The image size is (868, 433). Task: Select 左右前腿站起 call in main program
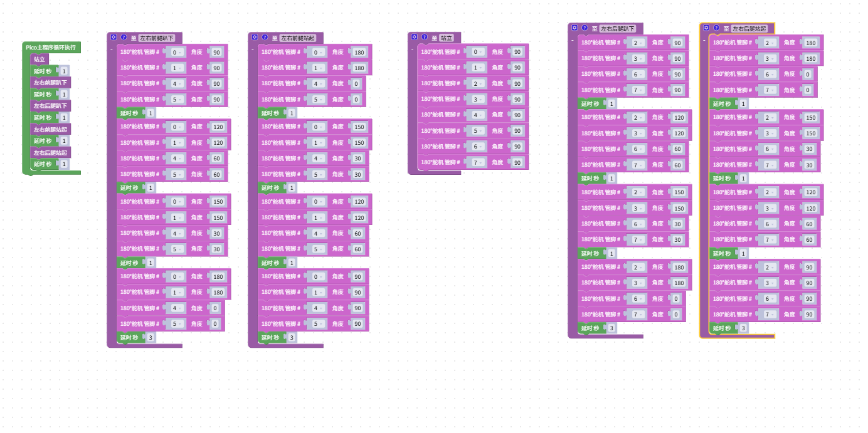pos(50,129)
